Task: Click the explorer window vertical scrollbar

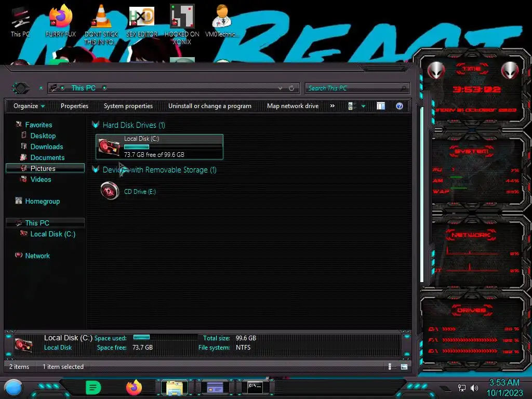Action: (422, 194)
